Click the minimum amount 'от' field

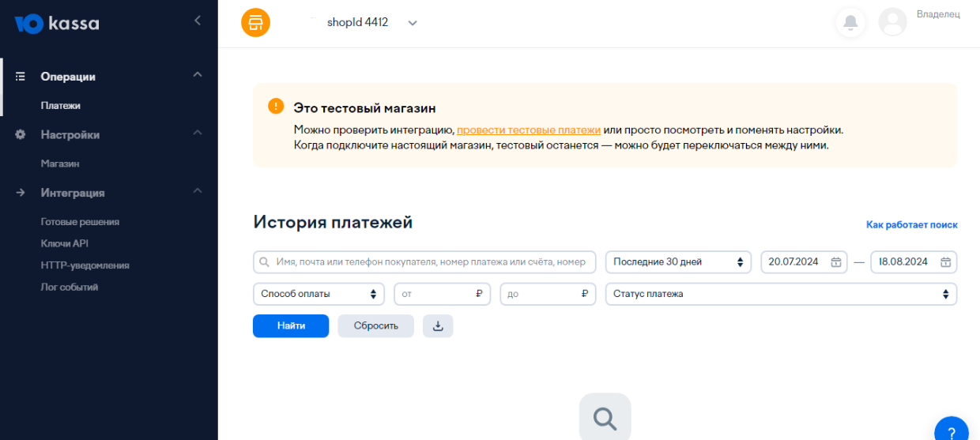click(x=443, y=294)
